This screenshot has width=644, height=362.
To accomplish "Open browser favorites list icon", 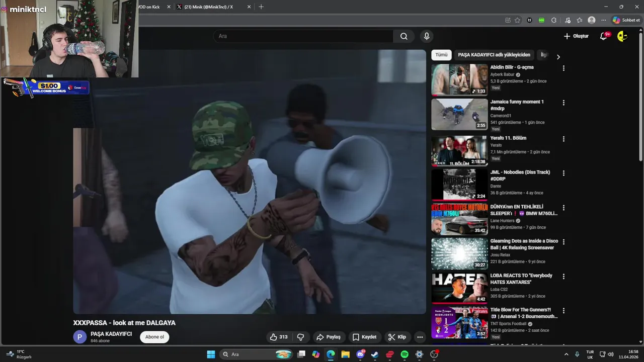I will pyautogui.click(x=580, y=20).
